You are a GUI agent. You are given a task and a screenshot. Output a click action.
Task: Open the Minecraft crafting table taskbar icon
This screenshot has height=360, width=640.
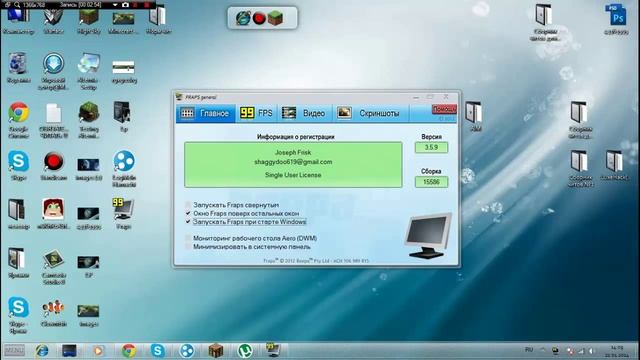click(x=216, y=351)
